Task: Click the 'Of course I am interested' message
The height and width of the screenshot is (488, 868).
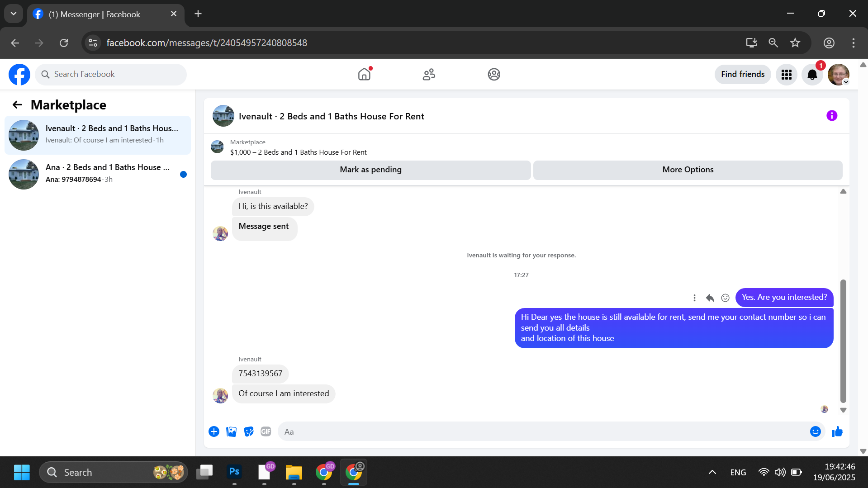Action: (x=284, y=394)
